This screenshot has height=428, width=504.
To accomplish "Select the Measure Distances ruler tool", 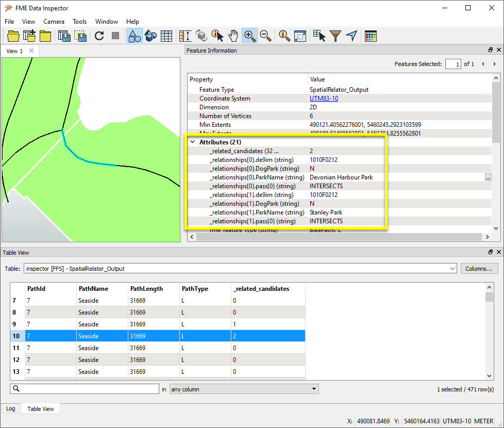I will (x=186, y=36).
